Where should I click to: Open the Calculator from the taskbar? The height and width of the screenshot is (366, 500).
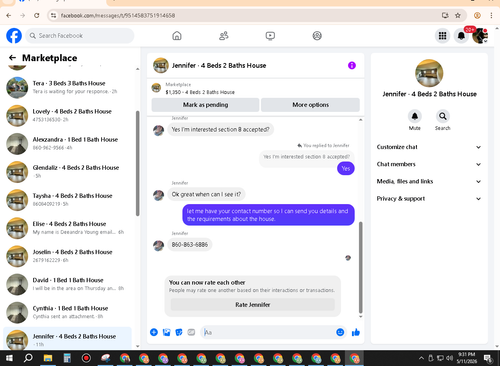67,358
